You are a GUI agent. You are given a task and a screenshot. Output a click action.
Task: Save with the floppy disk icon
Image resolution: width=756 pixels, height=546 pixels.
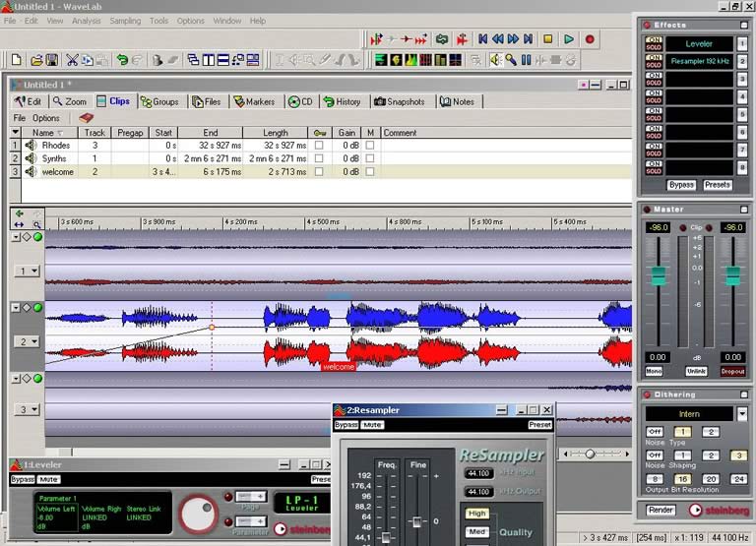tap(51, 60)
